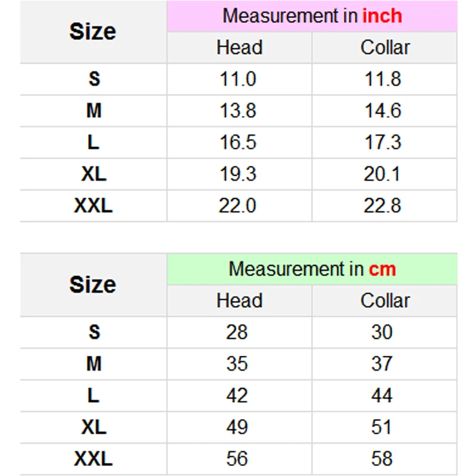
Task: Click the 'Measurement in inch' header
Action: coord(312,16)
